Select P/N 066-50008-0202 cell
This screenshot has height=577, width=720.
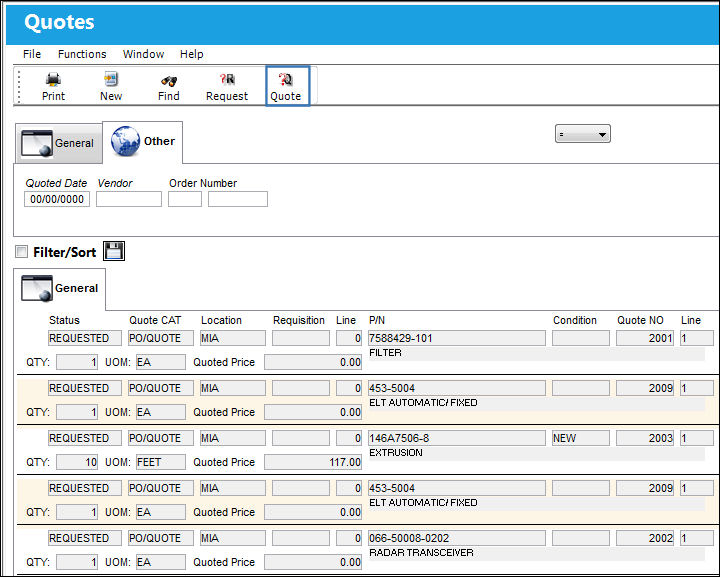coord(457,538)
